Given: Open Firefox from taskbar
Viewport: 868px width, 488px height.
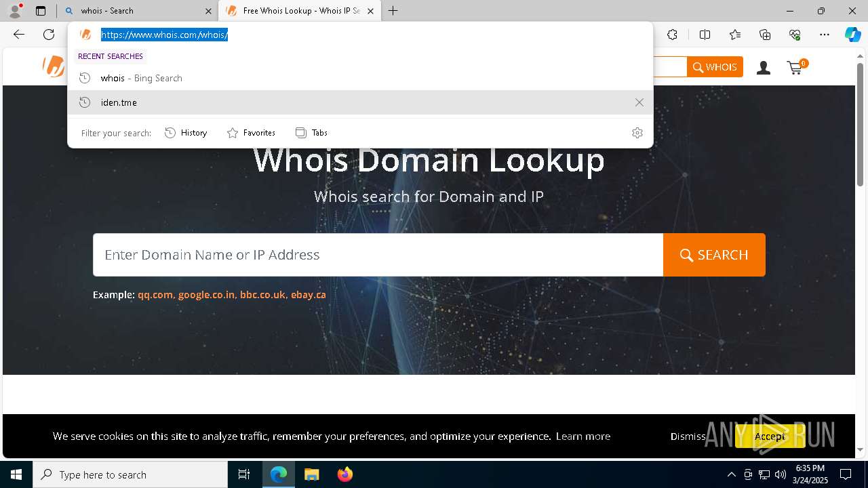Looking at the screenshot, I should click(x=344, y=474).
